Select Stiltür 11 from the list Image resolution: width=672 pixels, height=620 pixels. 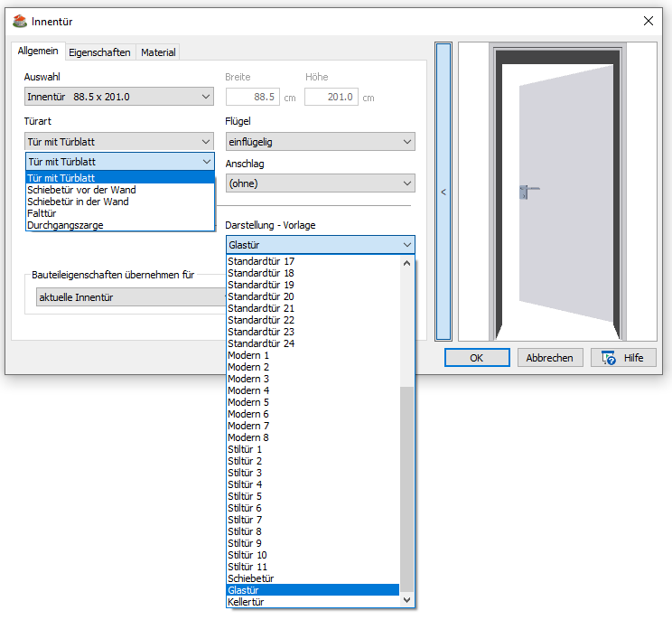pos(247,567)
